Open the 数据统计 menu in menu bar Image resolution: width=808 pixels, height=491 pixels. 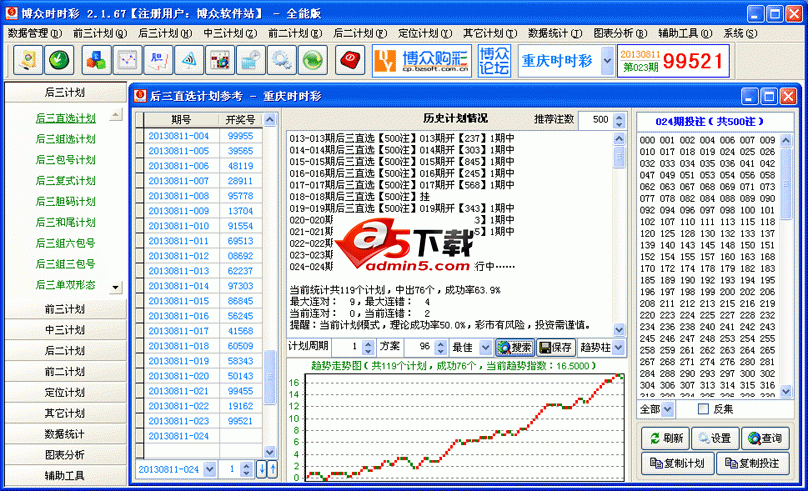[555, 33]
